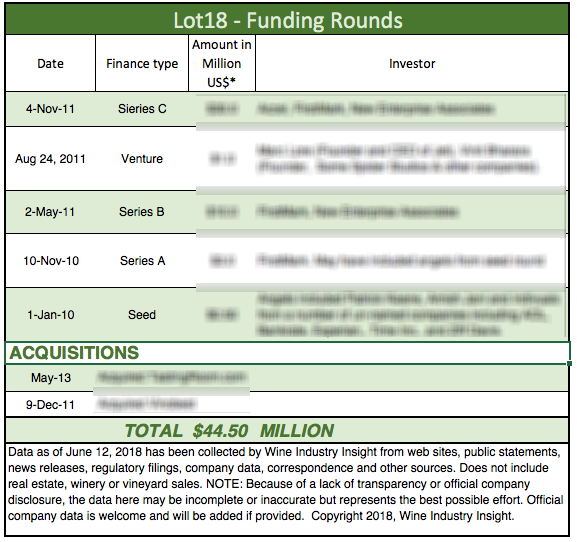Click the blurred investor text in Seed row

pyautogui.click(x=408, y=315)
